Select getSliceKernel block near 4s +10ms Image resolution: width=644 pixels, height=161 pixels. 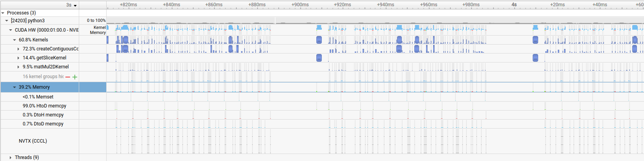535,58
